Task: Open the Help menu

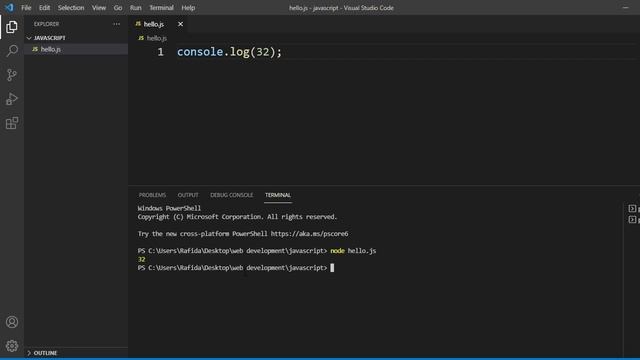Action: pos(188,8)
